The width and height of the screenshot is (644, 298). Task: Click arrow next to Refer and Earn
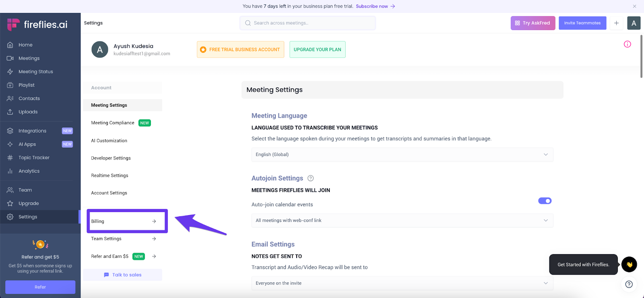(154, 256)
